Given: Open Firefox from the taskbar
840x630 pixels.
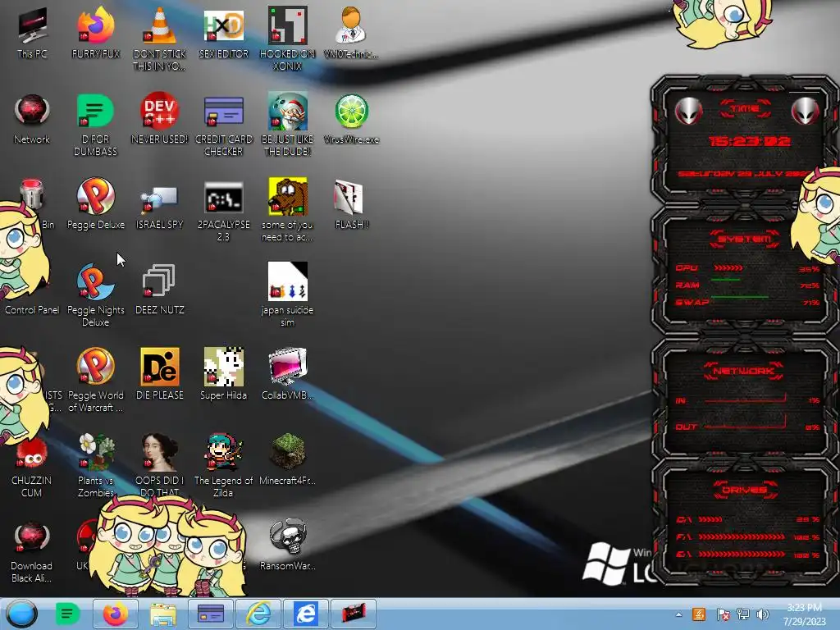Looking at the screenshot, I should [115, 614].
